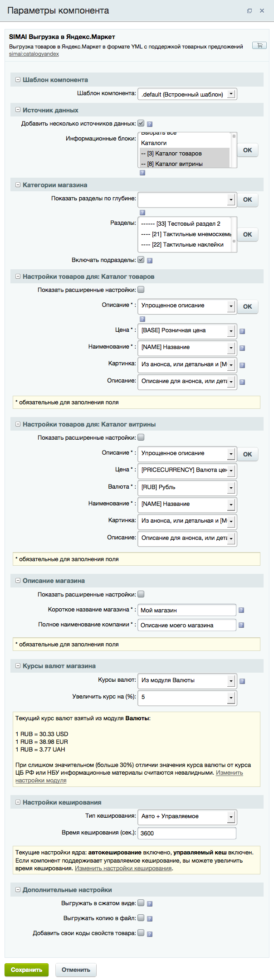Collapse the 'Дополнительные настройки' section
This screenshot has height=980, width=274.
coord(18,889)
